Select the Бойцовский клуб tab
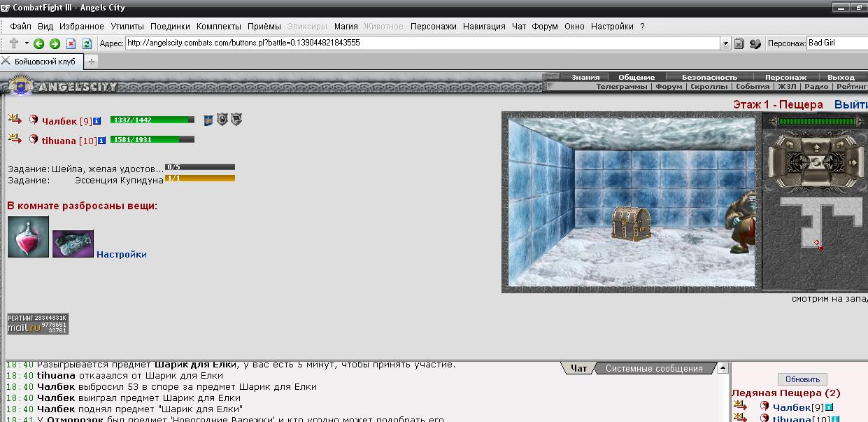The image size is (868, 422). 45,62
